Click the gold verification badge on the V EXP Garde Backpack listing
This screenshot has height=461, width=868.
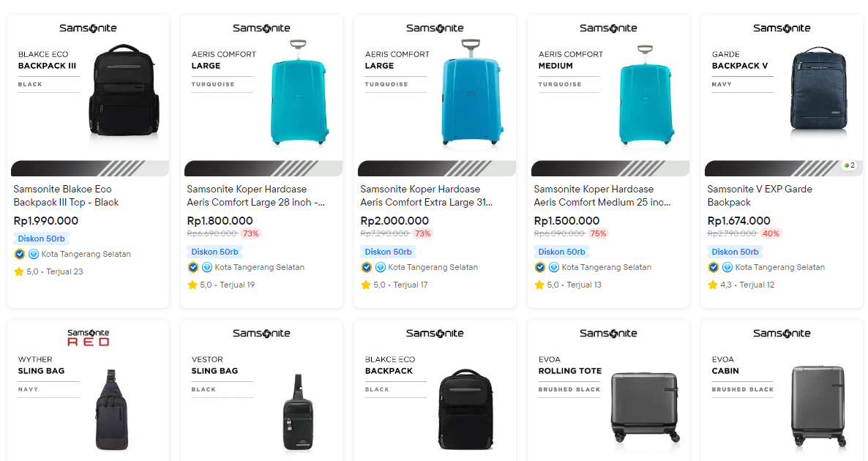[x=713, y=267]
